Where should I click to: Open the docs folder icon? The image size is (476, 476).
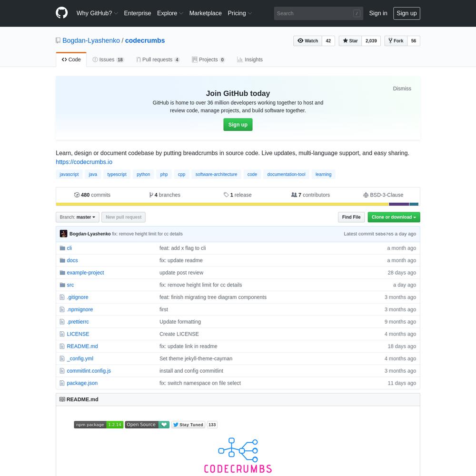pos(62,260)
